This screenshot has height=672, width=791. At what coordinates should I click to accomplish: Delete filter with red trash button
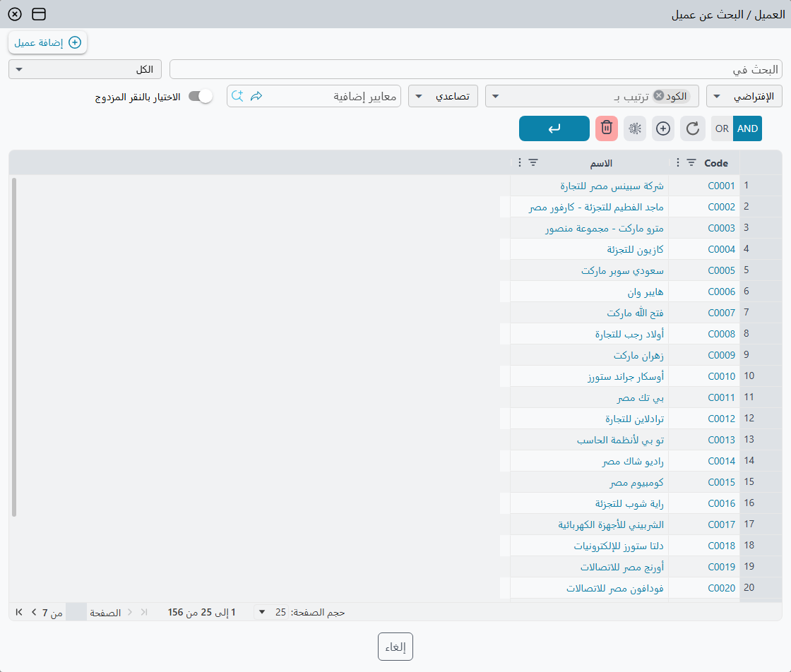click(607, 128)
